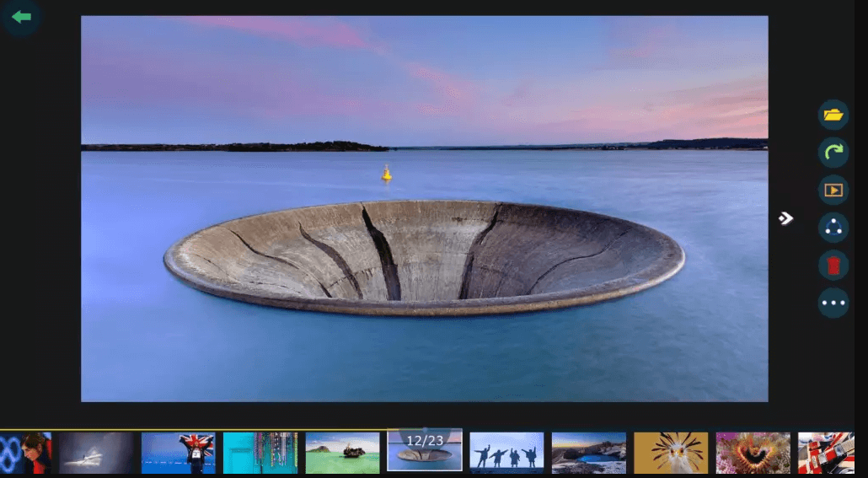Delete the photo with red trash icon

833,266
